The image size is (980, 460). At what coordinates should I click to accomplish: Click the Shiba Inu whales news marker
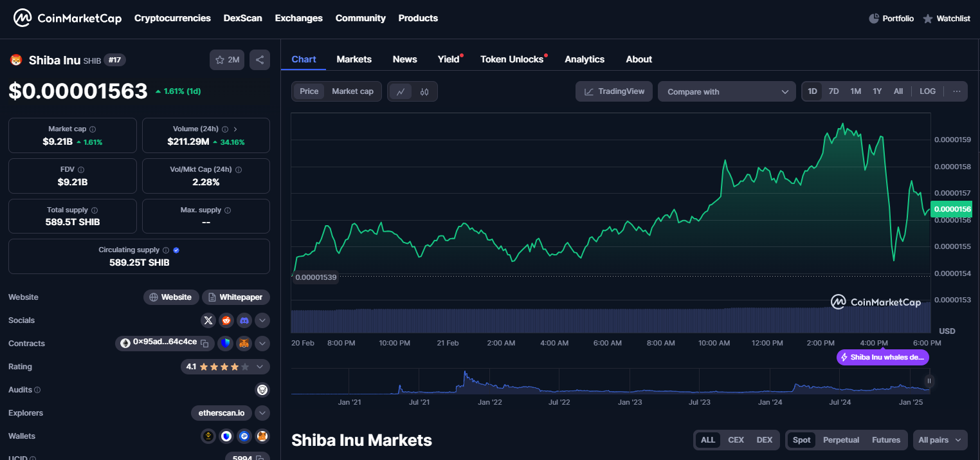(x=883, y=357)
